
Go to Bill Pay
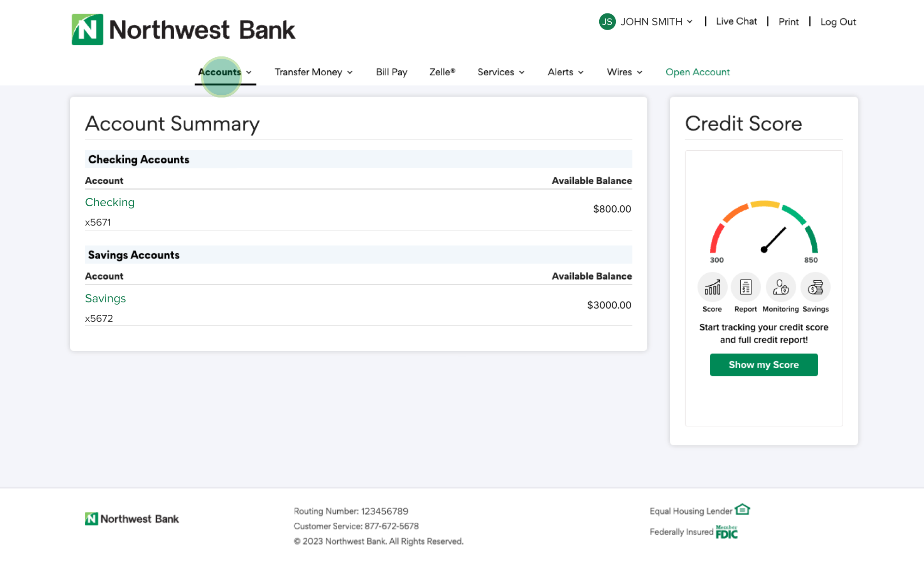pyautogui.click(x=391, y=72)
